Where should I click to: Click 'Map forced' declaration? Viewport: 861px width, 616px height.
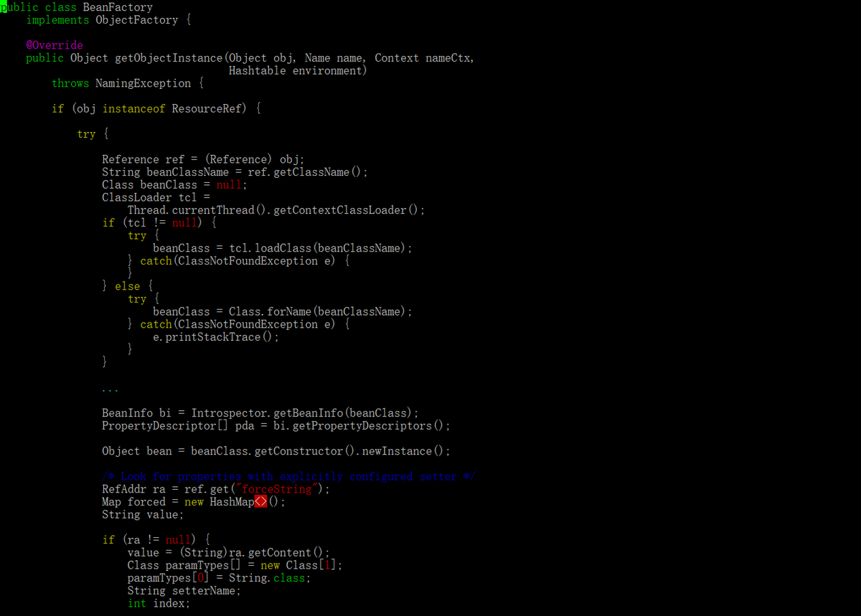(133, 502)
